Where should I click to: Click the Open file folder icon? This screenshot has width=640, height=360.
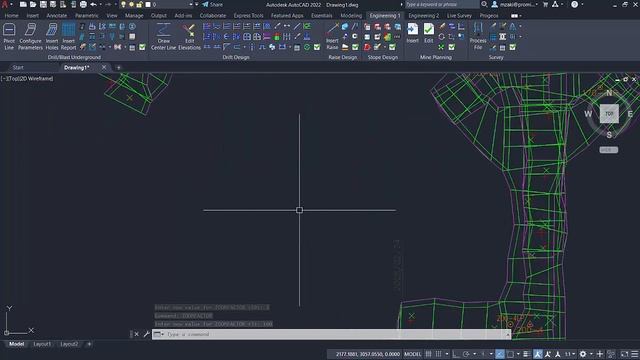coord(33,4)
